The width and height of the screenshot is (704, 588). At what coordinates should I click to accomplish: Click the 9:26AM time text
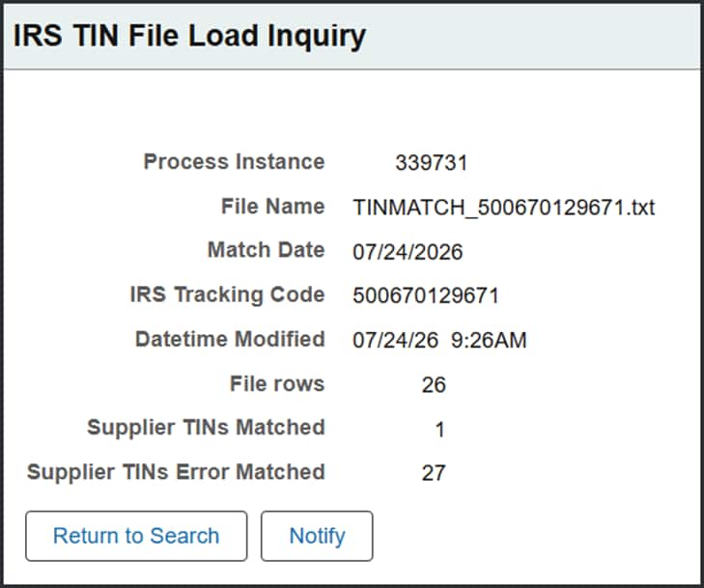(489, 340)
